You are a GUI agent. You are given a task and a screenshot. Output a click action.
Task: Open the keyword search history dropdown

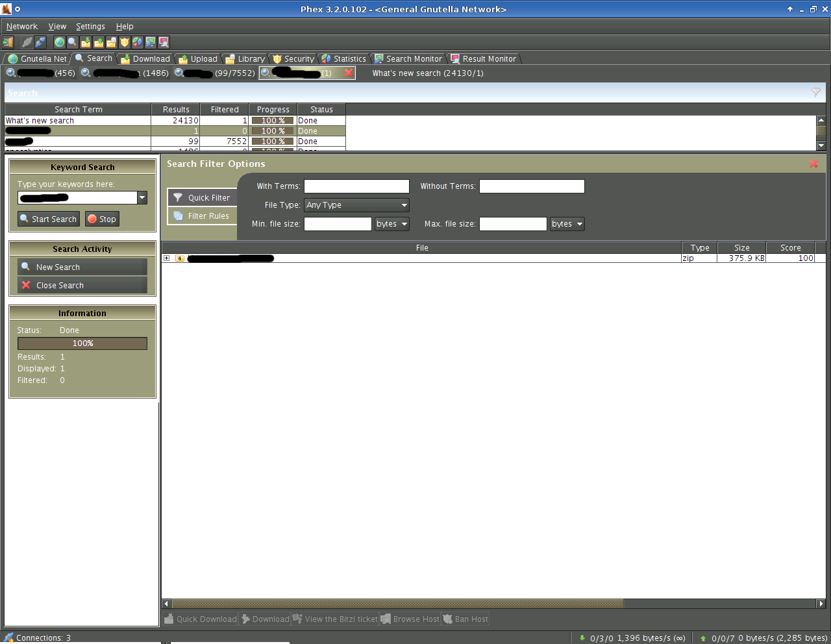click(x=142, y=198)
